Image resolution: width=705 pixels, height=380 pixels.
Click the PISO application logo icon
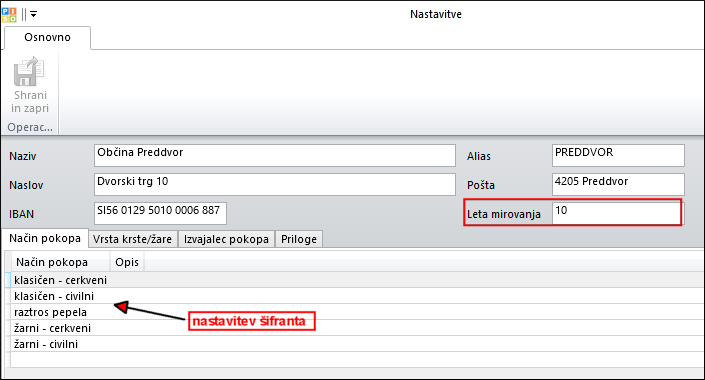9,14
